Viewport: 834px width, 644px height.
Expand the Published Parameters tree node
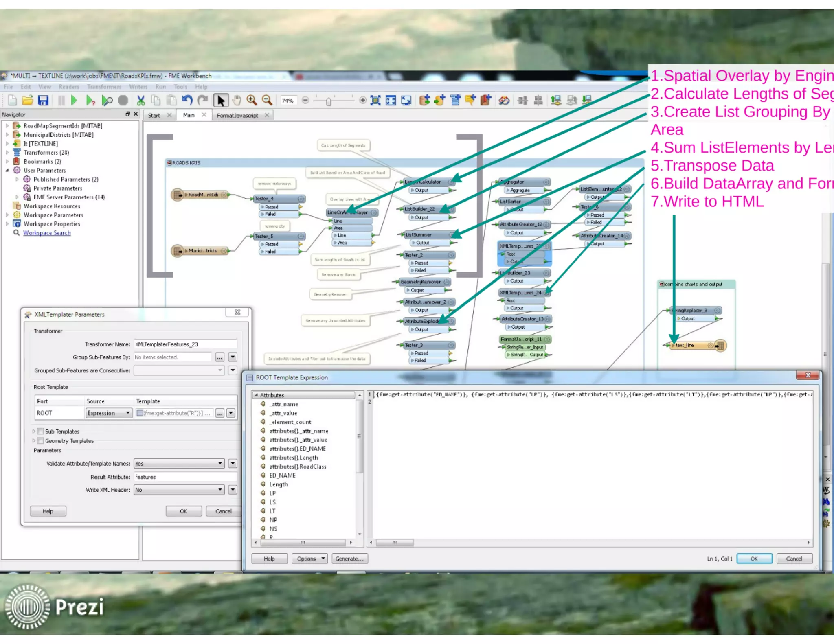[17, 179]
